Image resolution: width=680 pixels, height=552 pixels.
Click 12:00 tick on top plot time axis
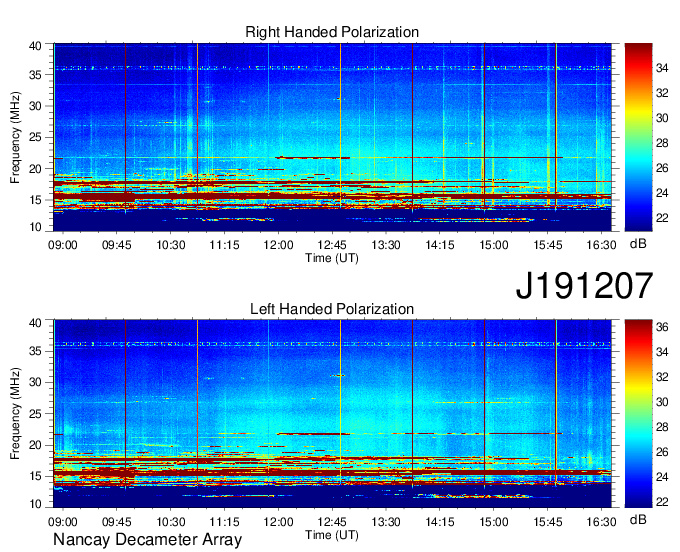[278, 245]
